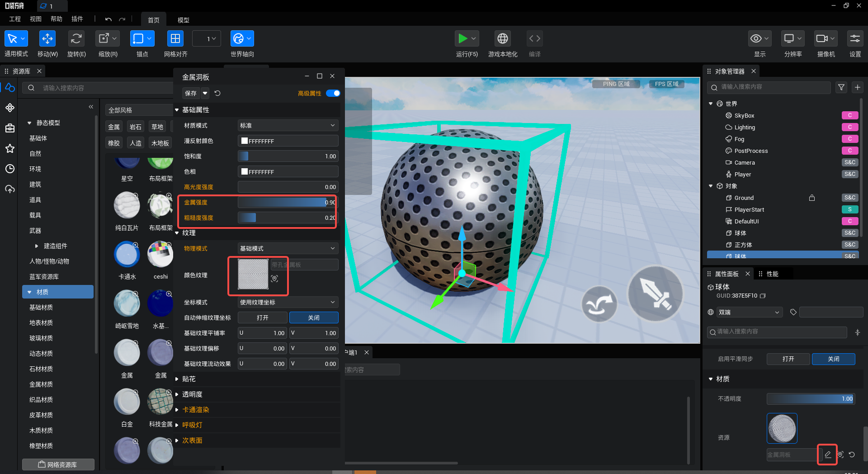Add a new object with plus icon

pyautogui.click(x=857, y=87)
